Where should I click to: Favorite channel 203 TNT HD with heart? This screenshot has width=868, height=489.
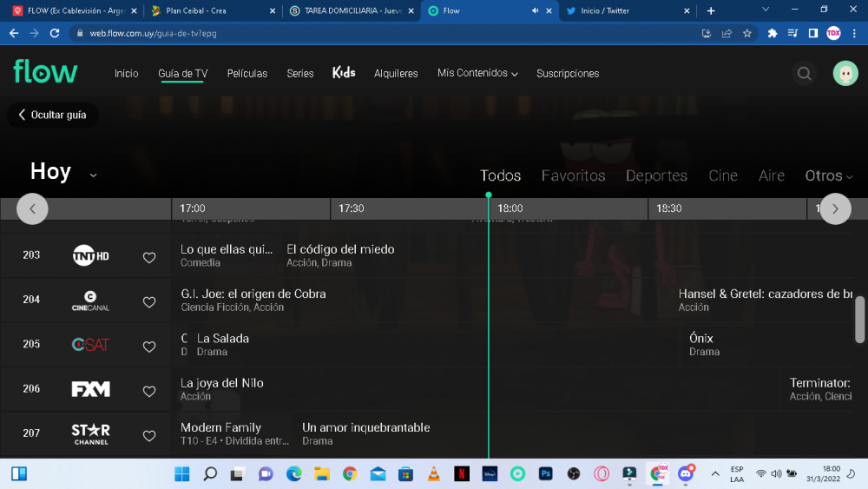coord(149,258)
